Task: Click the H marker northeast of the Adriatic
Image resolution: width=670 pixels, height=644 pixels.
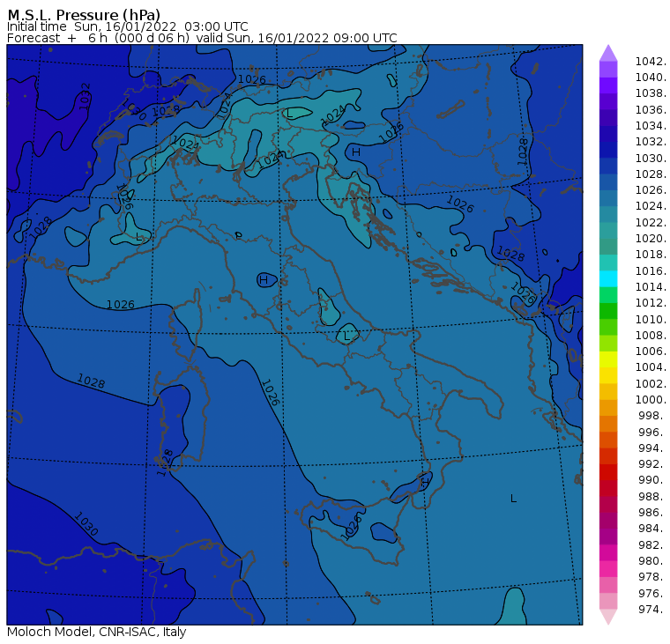Action: [x=356, y=152]
